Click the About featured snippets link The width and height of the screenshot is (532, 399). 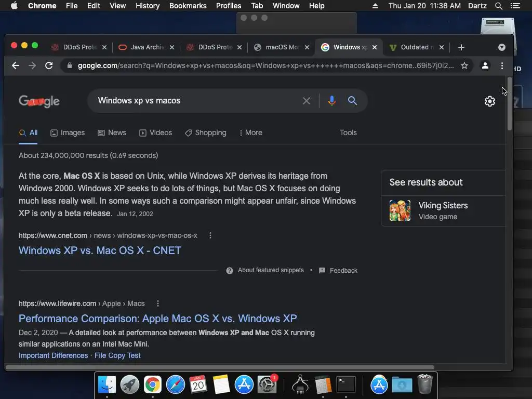(271, 270)
